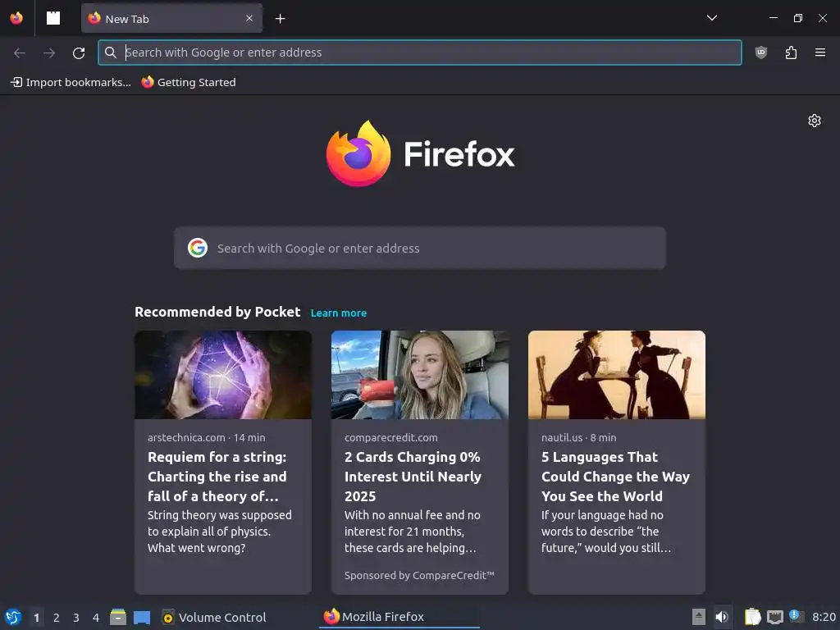Open the taskbar application start menu
Screen dimensions: 840x630
coord(13,617)
